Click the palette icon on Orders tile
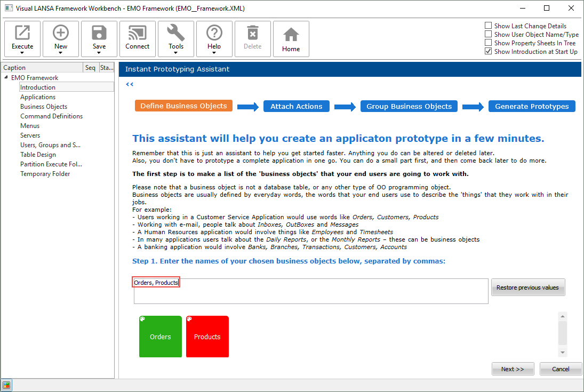This screenshot has height=392, width=584. tap(142, 319)
